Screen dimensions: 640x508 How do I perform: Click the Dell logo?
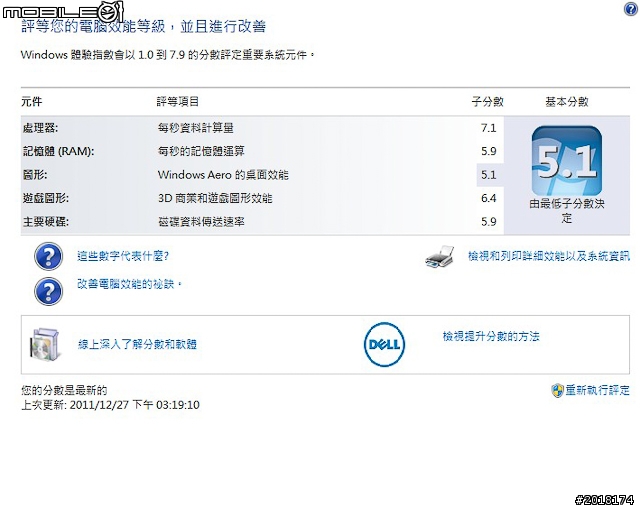coord(384,344)
